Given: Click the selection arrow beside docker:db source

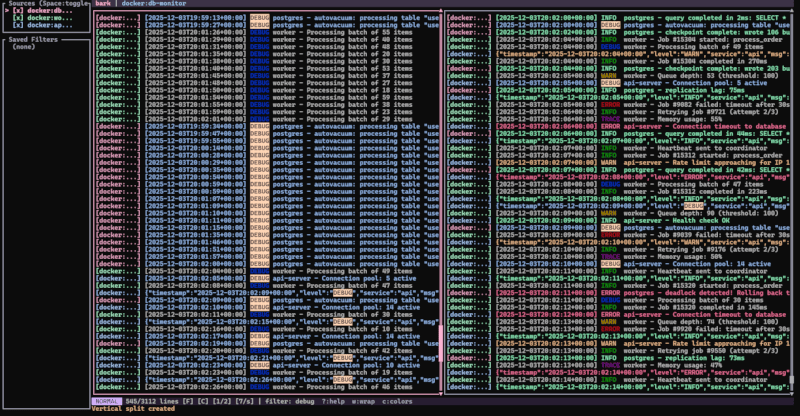Looking at the screenshot, I should point(4,12).
